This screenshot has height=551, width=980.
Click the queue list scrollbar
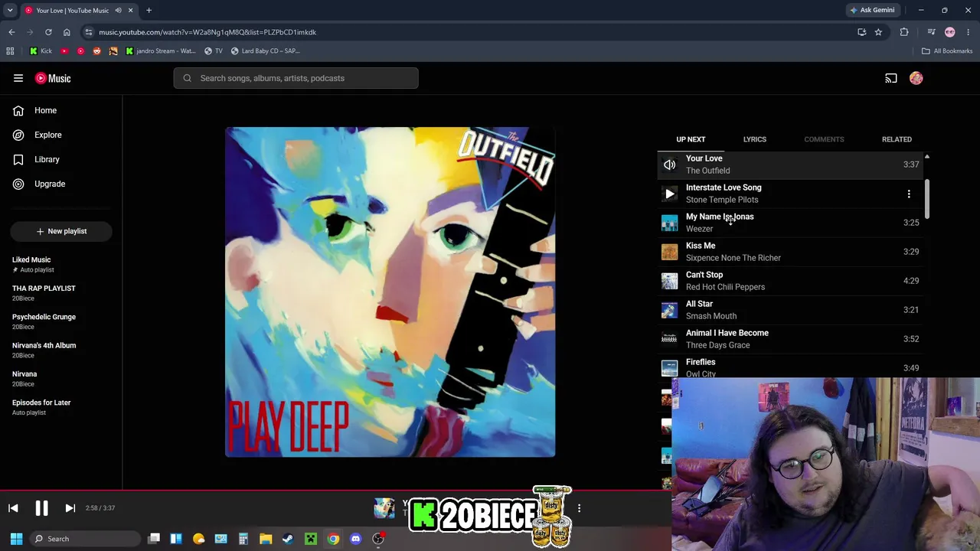click(x=926, y=199)
